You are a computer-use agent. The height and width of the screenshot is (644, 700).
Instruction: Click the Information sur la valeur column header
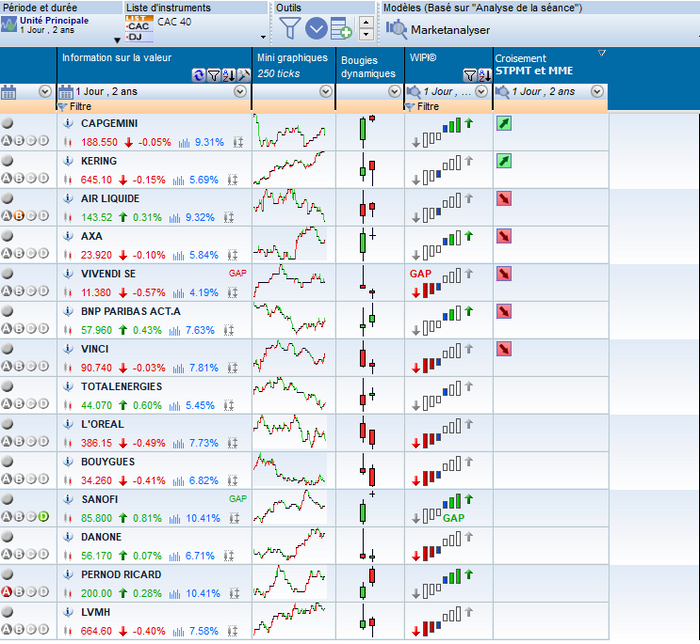pos(117,58)
